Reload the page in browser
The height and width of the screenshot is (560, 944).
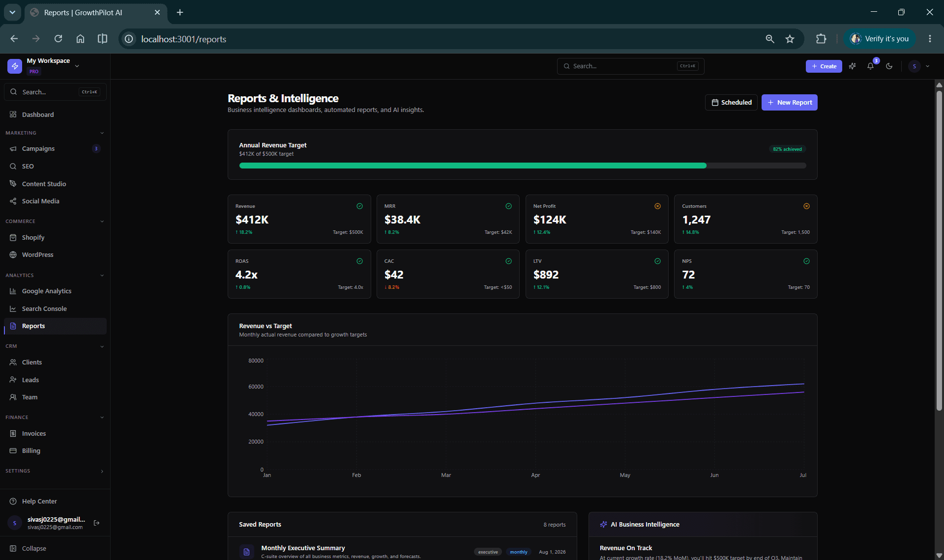(x=58, y=39)
